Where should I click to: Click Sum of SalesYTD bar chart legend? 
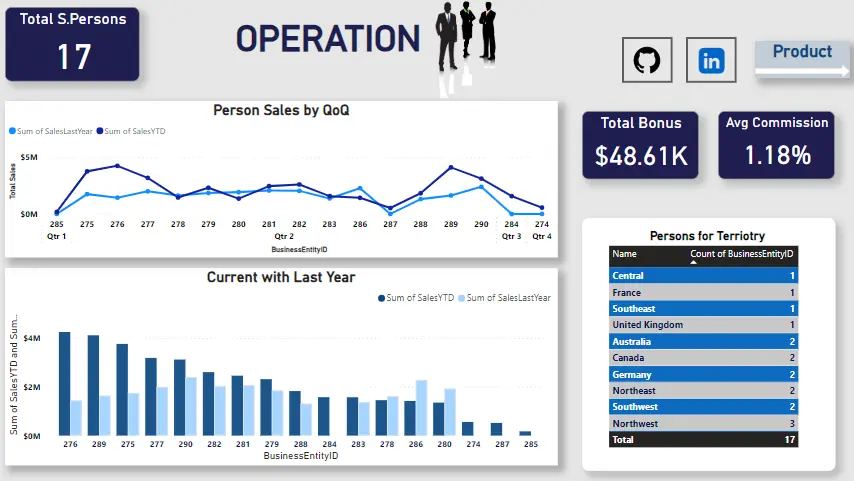(x=416, y=298)
